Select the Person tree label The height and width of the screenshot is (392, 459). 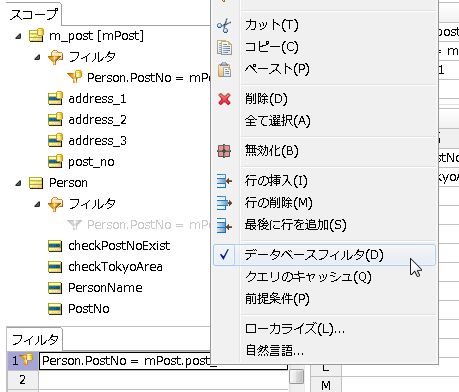click(x=68, y=183)
